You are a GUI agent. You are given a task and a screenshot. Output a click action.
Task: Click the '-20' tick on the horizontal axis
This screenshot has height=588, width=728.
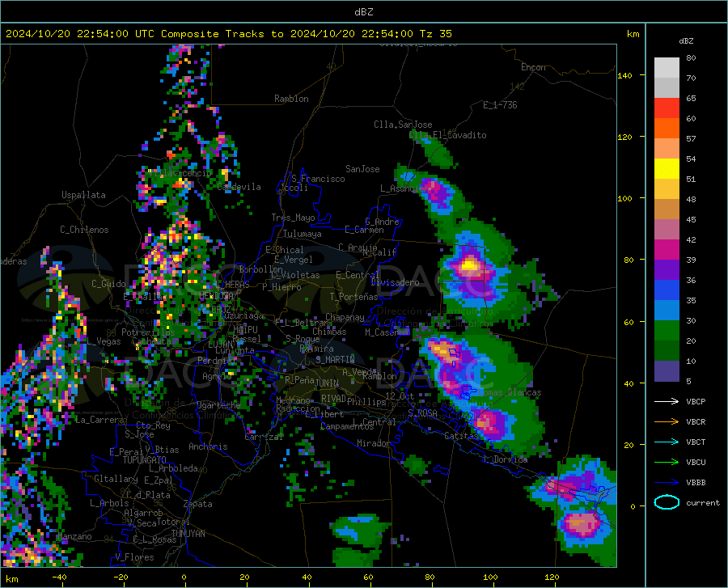click(x=121, y=577)
